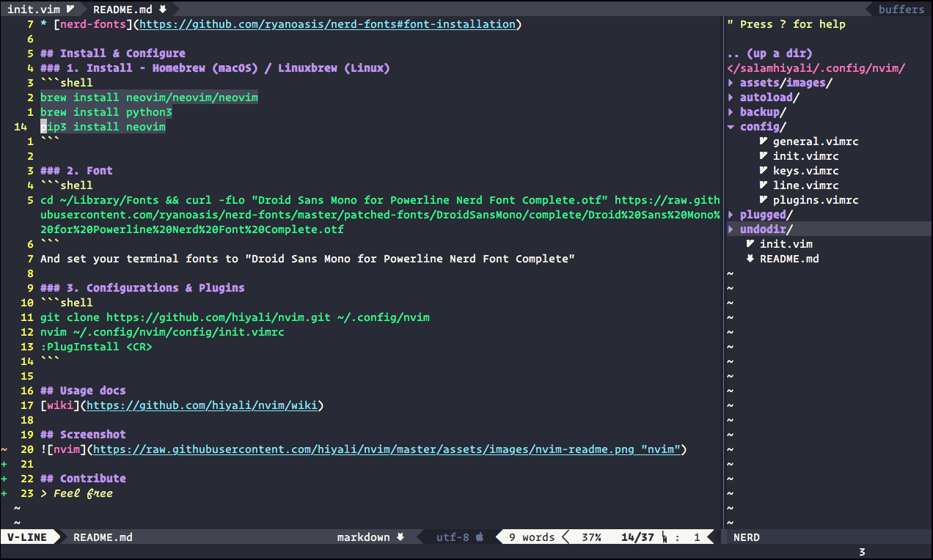The image size is (933, 560).
Task: Open plugins.vimrc in the file tree
Action: coord(816,200)
